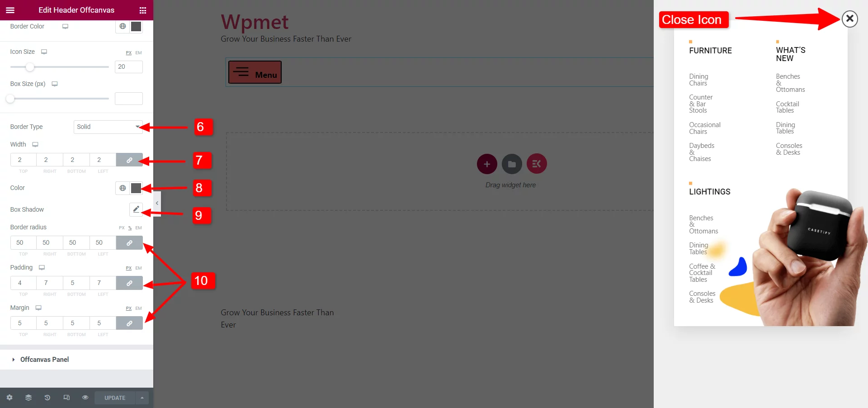The width and height of the screenshot is (868, 408).
Task: Pick the top Border Color swatch
Action: tap(136, 26)
